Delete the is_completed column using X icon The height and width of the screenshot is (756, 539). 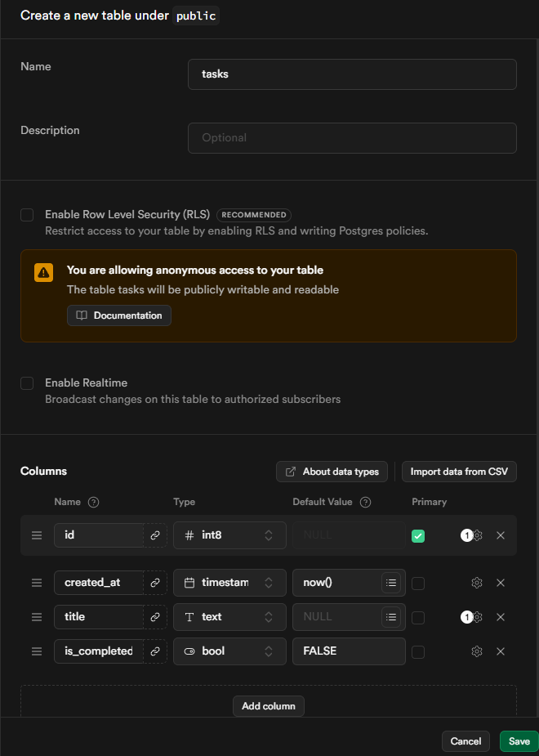pos(501,651)
